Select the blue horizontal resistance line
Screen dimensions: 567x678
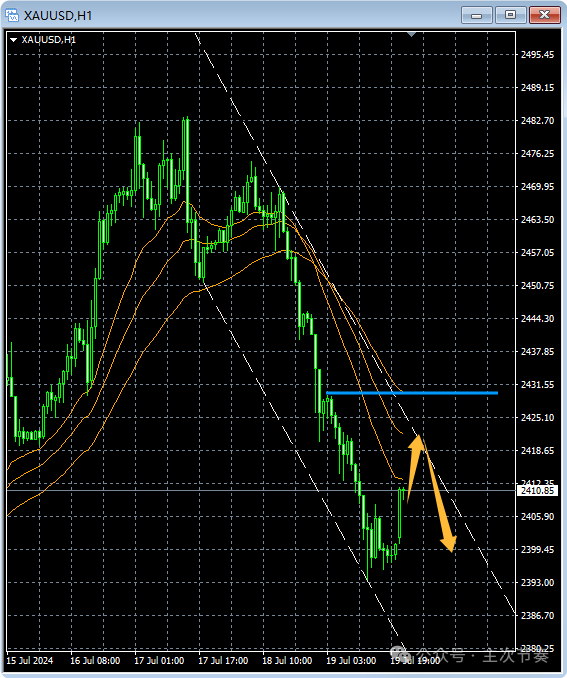[412, 393]
